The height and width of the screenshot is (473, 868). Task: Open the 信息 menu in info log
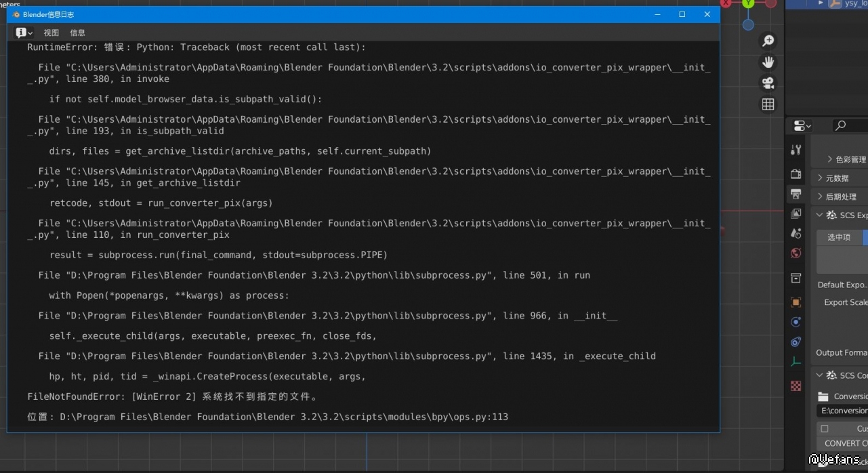tap(78, 33)
